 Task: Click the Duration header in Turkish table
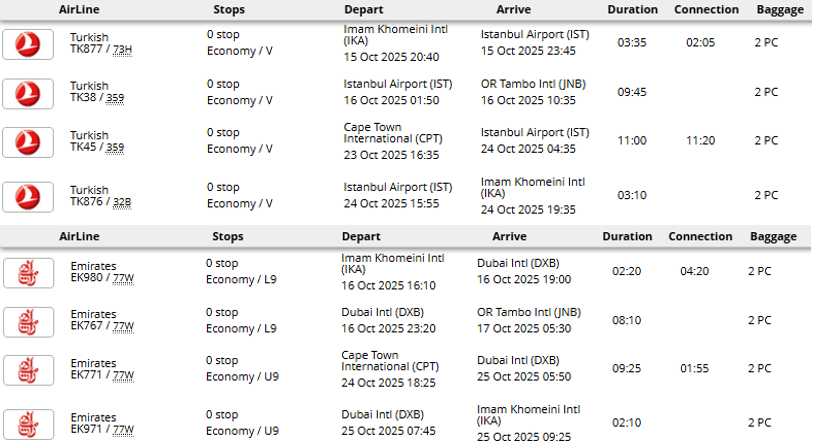coord(632,10)
